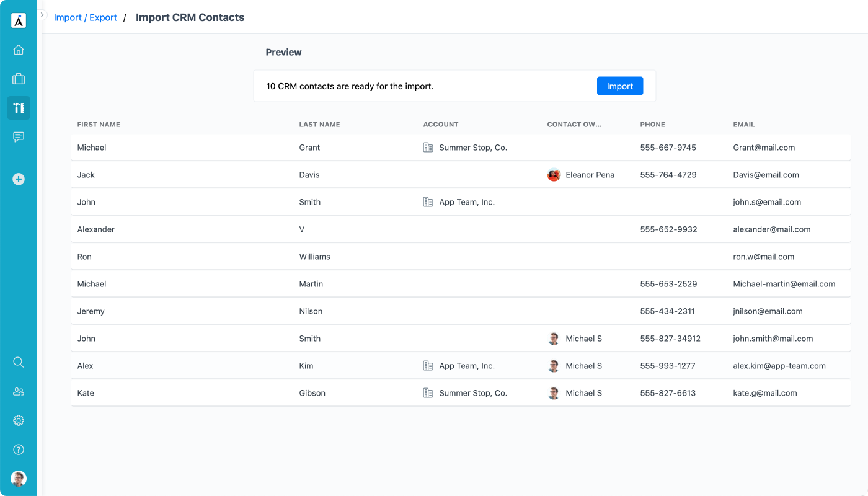Click the Account column header

point(441,125)
